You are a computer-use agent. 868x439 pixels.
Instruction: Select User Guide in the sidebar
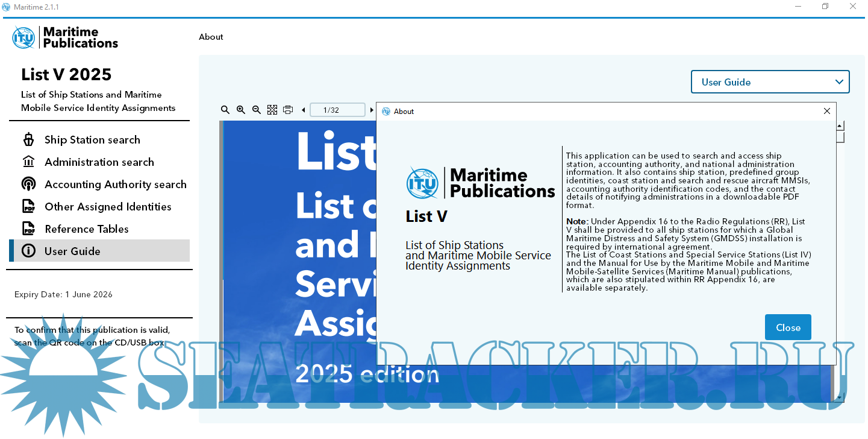pos(72,251)
